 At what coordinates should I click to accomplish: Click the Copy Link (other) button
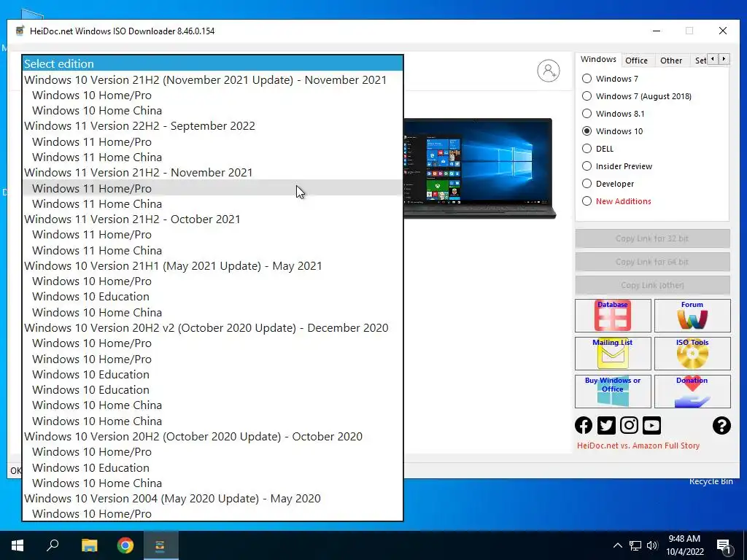[652, 285]
